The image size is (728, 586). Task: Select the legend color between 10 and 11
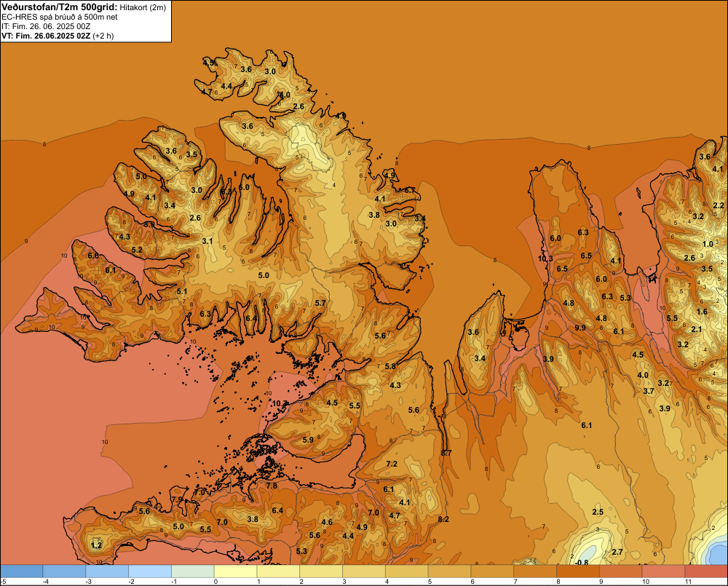coord(663,571)
